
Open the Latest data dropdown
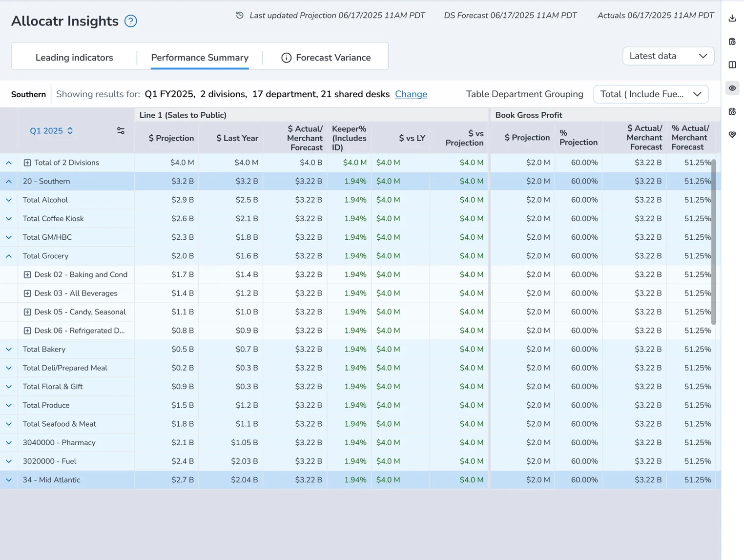668,56
